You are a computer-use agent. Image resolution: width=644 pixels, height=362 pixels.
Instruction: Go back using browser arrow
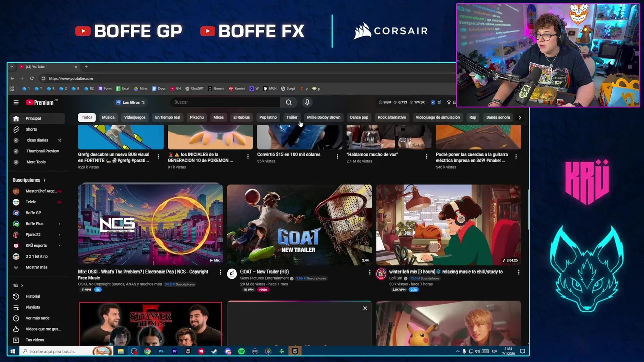(13, 78)
